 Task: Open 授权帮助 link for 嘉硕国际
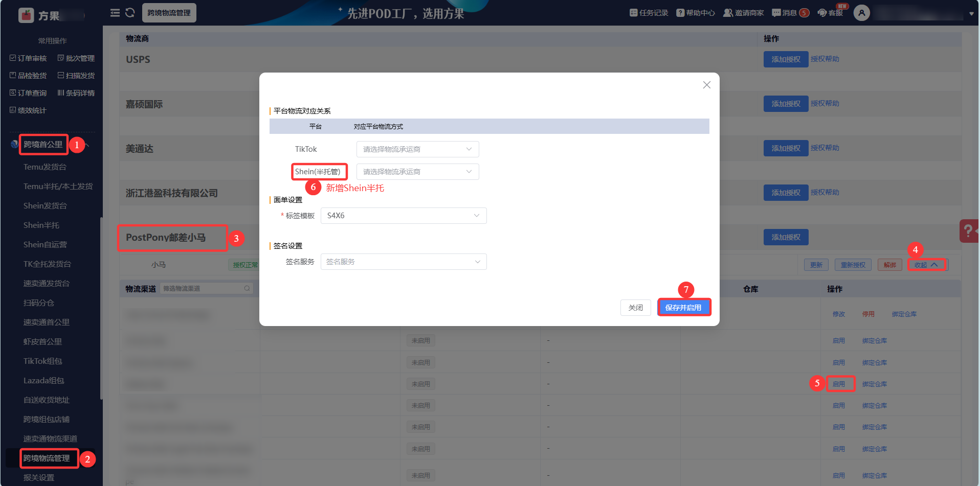(825, 103)
